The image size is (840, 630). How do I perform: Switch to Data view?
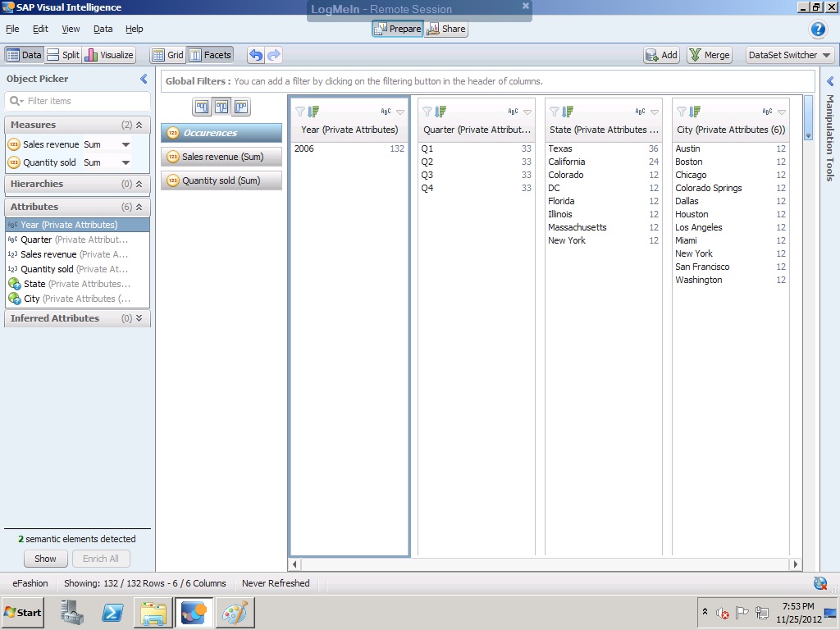click(x=24, y=55)
